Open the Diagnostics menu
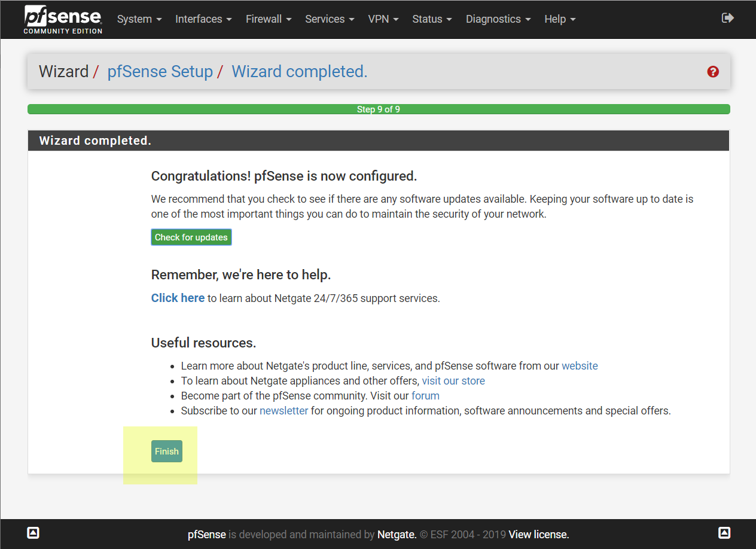Viewport: 756px width, 549px height. click(498, 19)
